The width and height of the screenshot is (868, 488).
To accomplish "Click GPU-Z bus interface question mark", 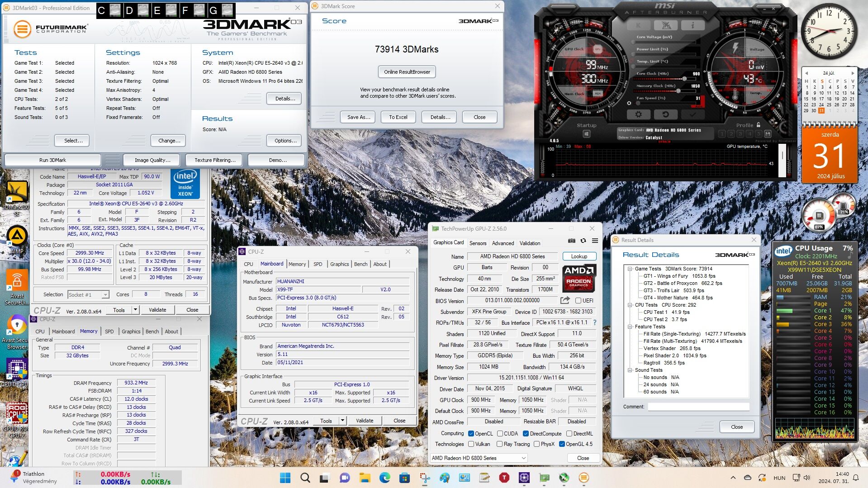I will coord(595,322).
